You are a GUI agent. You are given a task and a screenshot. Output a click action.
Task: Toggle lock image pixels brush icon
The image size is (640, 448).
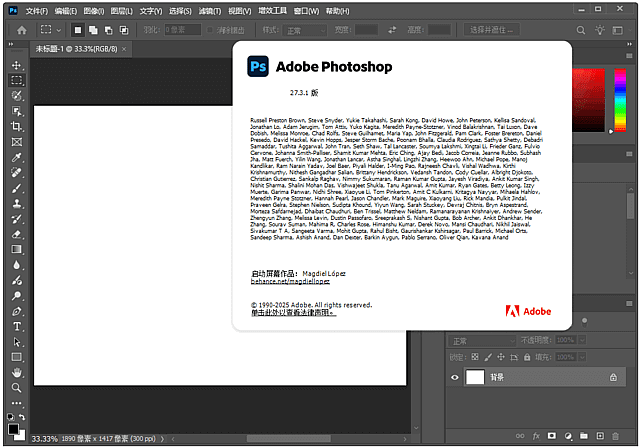[488, 357]
